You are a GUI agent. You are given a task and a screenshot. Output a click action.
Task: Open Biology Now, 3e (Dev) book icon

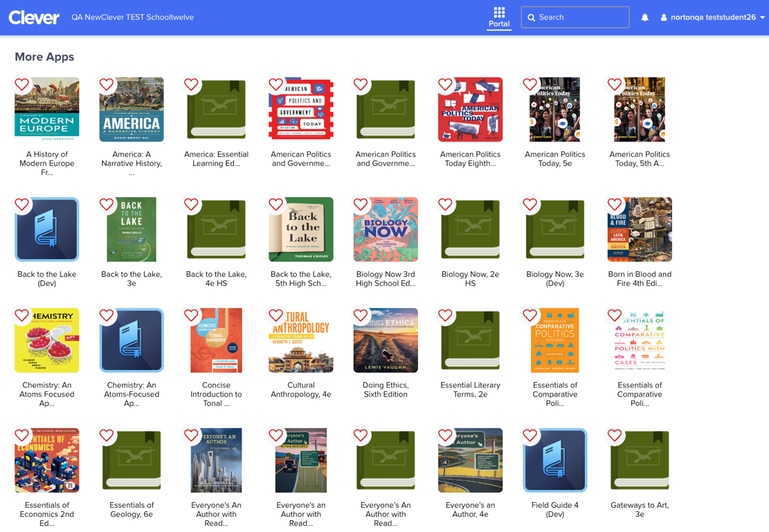pos(554,230)
